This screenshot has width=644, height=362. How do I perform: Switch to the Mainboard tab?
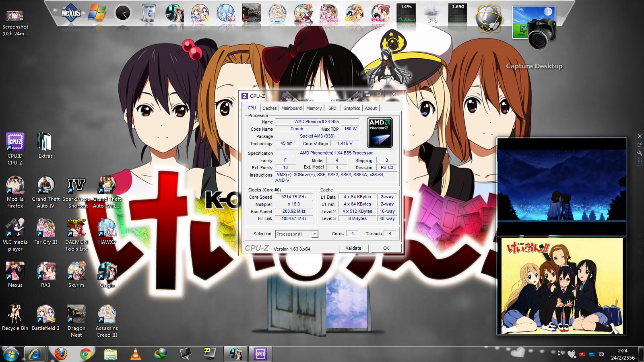pyautogui.click(x=291, y=108)
